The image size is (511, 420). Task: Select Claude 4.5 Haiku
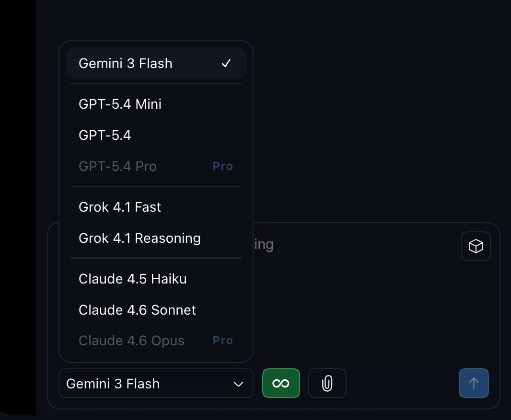pyautogui.click(x=133, y=279)
